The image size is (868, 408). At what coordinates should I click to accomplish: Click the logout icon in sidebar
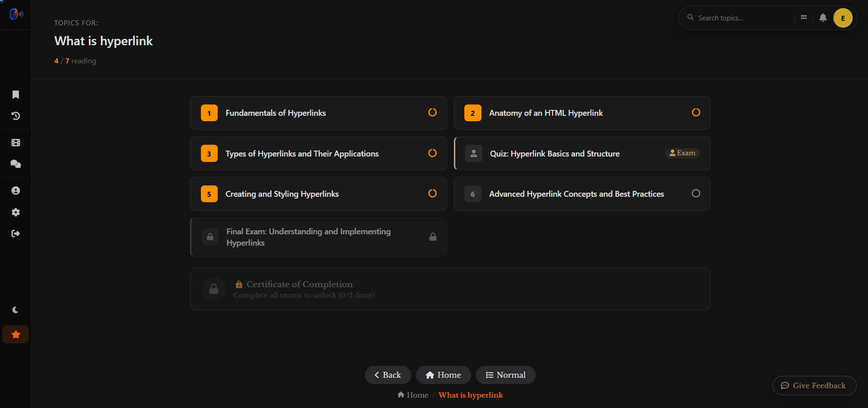pyautogui.click(x=16, y=233)
